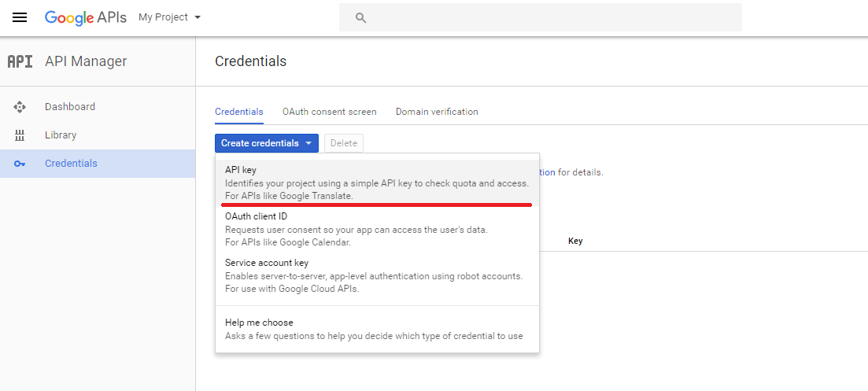The height and width of the screenshot is (391, 868).
Task: Click the Dashboard sidebar icon
Action: point(20,107)
